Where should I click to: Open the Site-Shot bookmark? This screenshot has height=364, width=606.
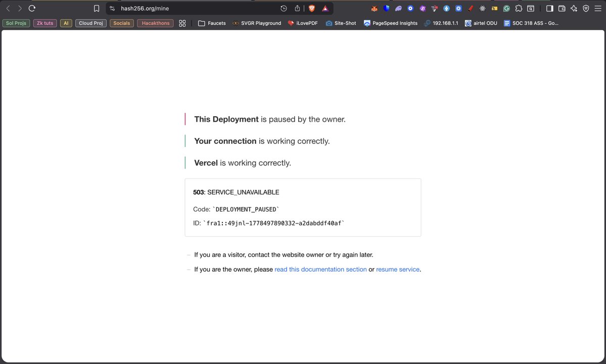pos(341,23)
